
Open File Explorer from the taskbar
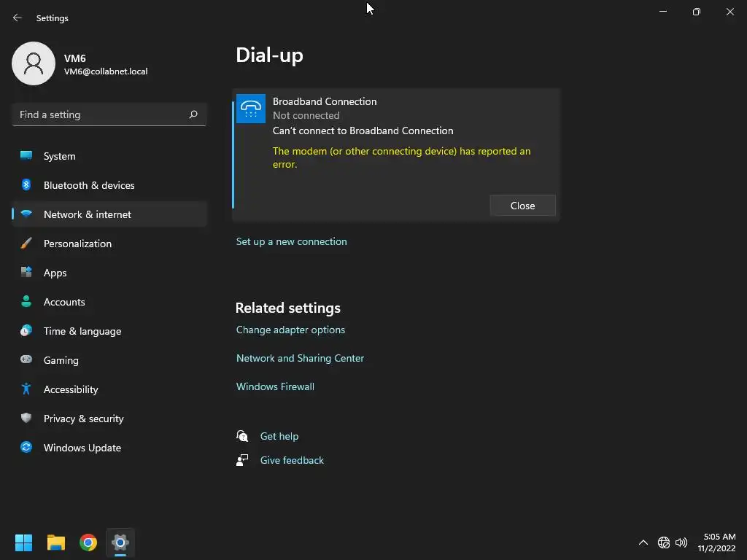coord(56,542)
